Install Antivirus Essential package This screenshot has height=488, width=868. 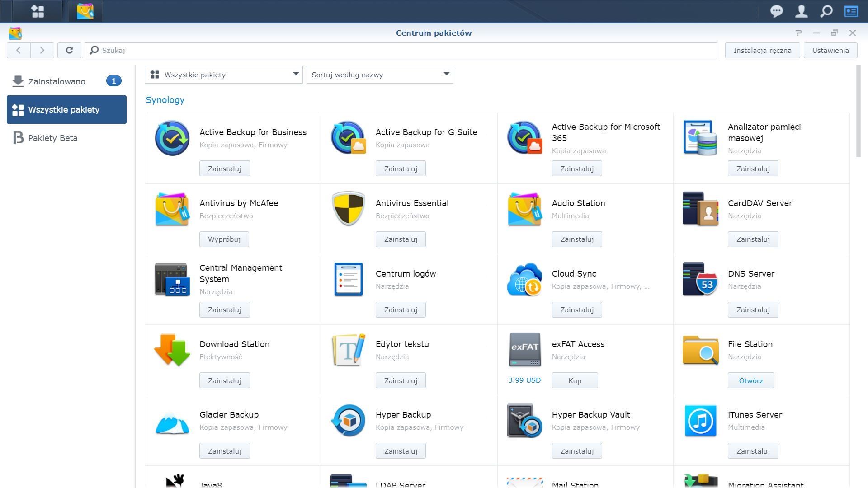tap(401, 239)
